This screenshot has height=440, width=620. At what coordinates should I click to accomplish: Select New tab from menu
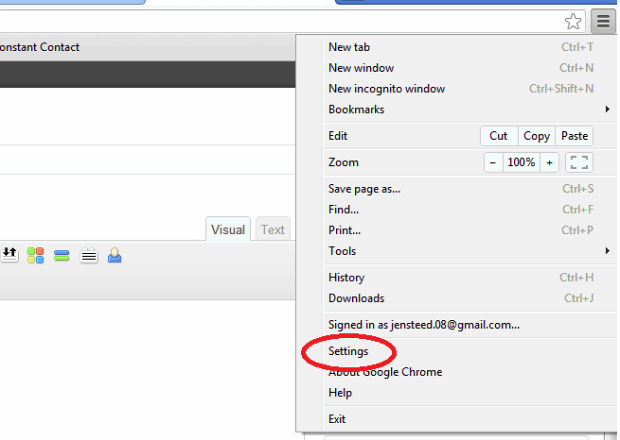(470, 47)
